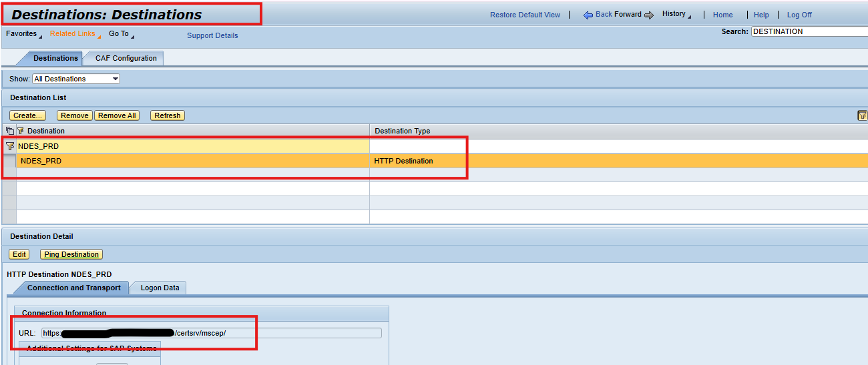Screen dimensions: 868x365
Task: Click the Create... button
Action: pyautogui.click(x=28, y=115)
